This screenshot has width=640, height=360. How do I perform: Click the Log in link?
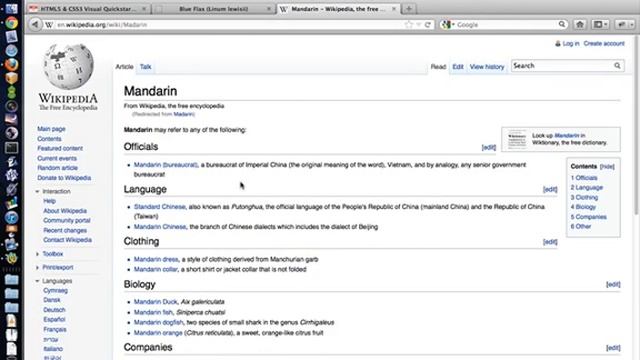point(571,44)
